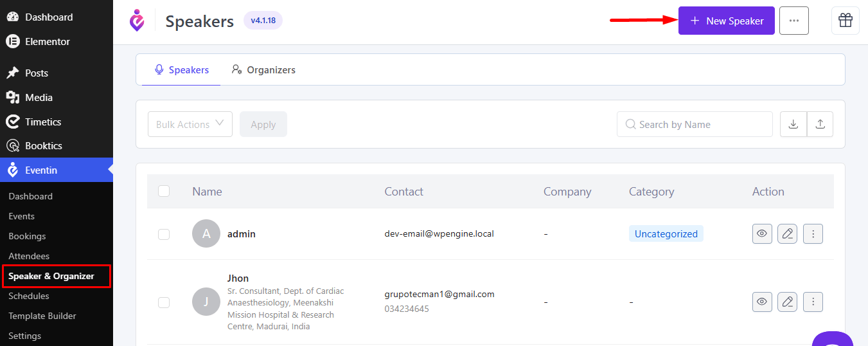Click the admin speaker name
Screen dimensions: 868x346
point(242,234)
